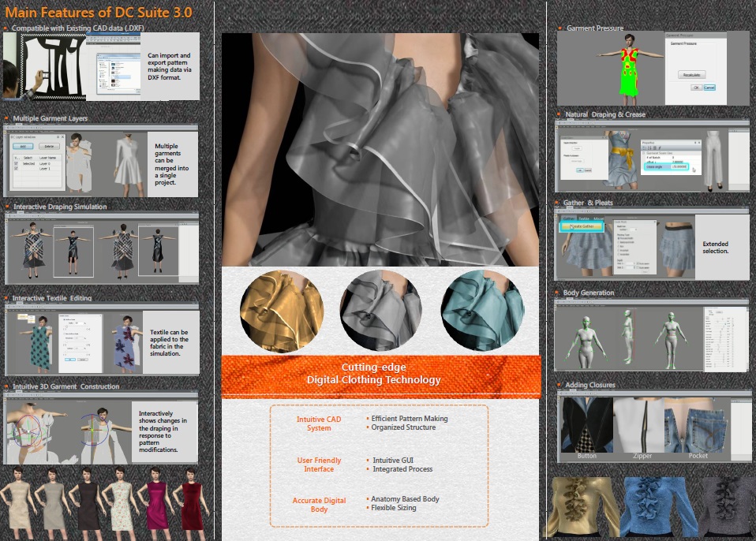Click the 'Natural Draping & Crease' heading
756x541 pixels.
tap(605, 114)
